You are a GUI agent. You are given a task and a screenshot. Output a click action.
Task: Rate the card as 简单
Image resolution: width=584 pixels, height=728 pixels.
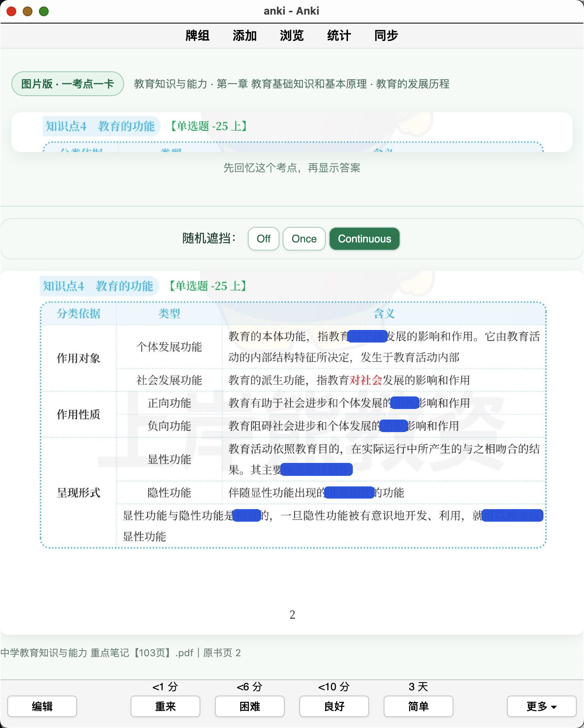419,707
